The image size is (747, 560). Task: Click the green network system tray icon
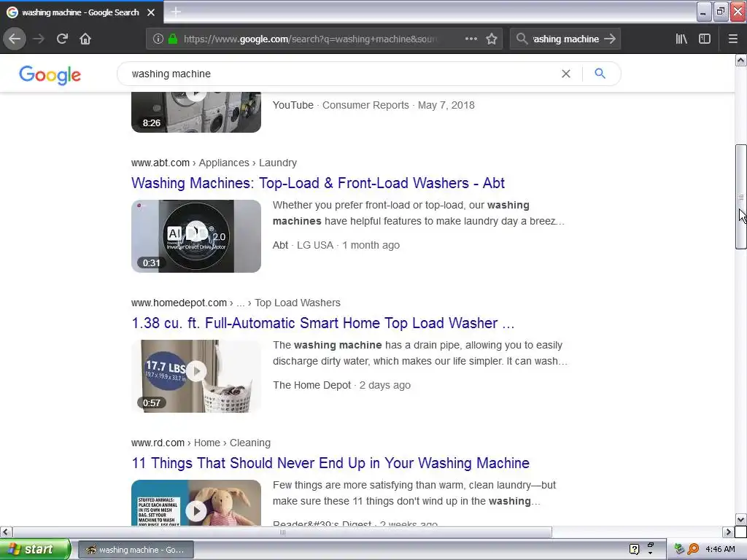(x=679, y=549)
